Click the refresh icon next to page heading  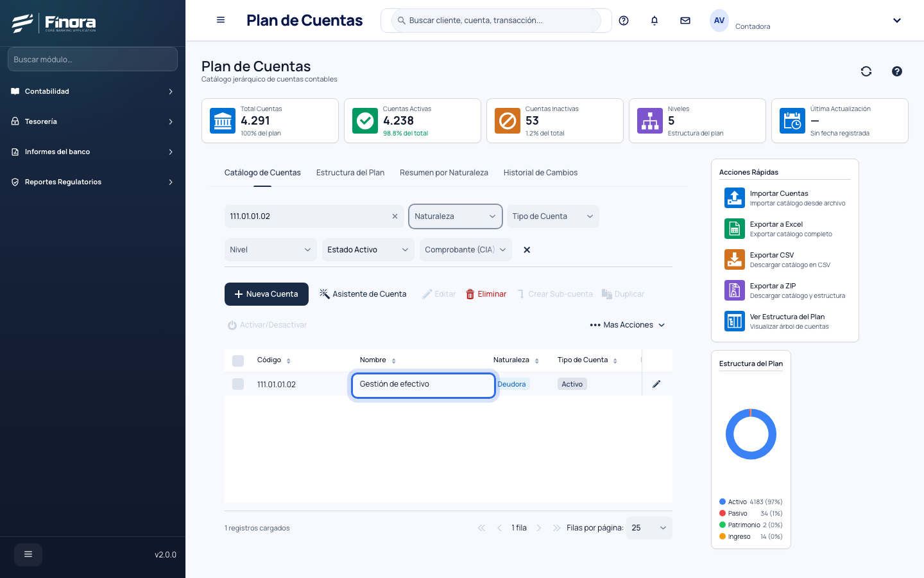[x=866, y=71]
